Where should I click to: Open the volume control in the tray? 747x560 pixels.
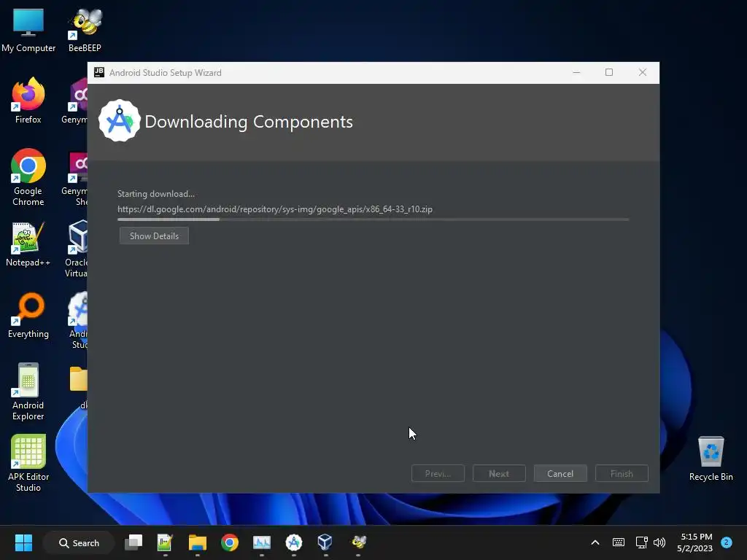(x=659, y=542)
